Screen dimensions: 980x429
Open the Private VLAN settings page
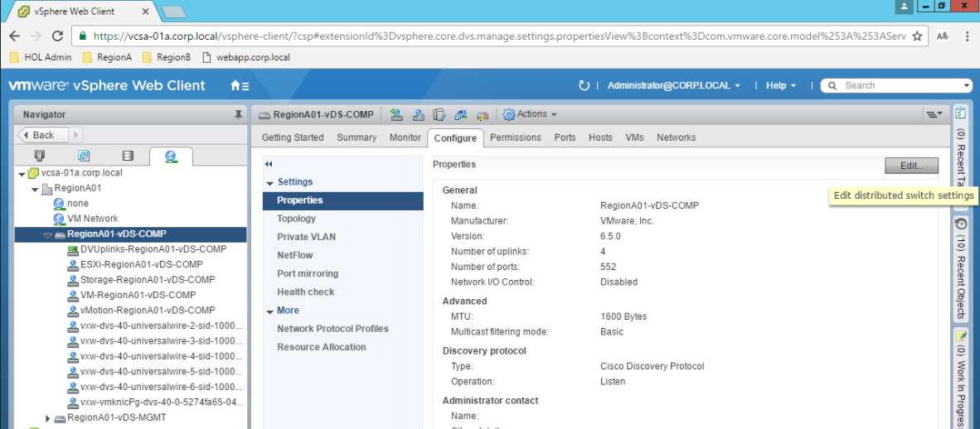coord(343,238)
